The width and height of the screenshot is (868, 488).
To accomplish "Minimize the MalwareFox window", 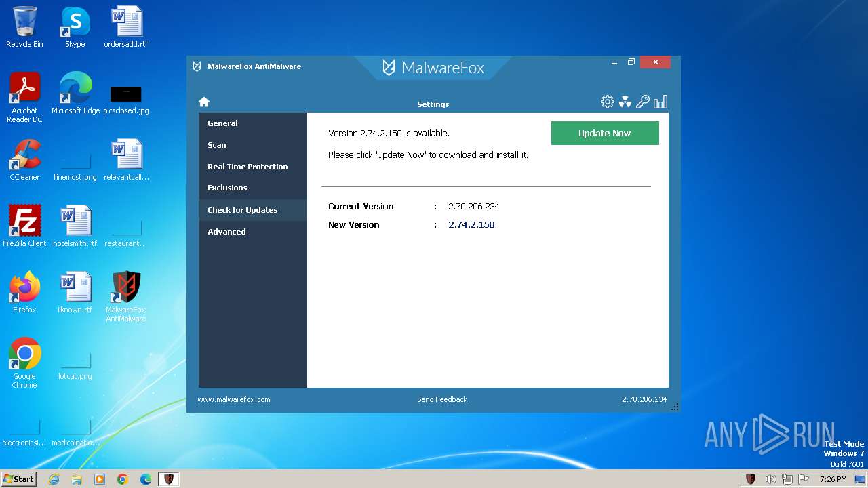I will [614, 62].
